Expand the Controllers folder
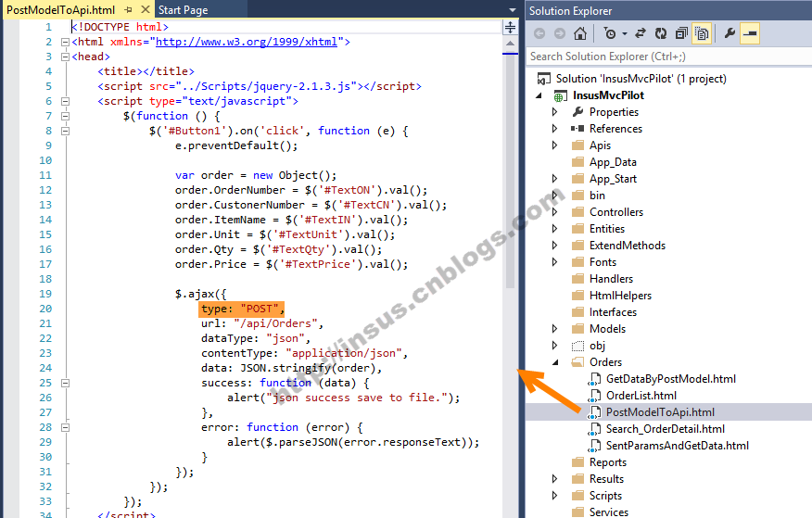 click(554, 212)
